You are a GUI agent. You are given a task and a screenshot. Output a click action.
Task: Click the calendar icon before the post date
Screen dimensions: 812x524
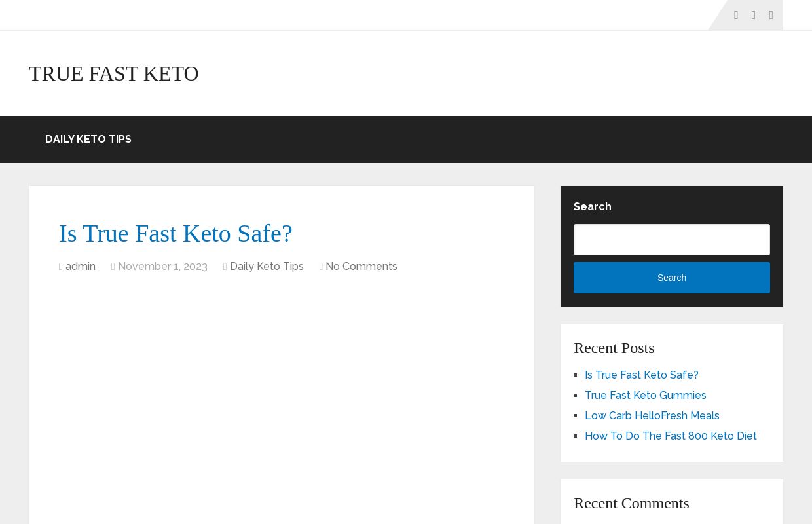pyautogui.click(x=113, y=267)
